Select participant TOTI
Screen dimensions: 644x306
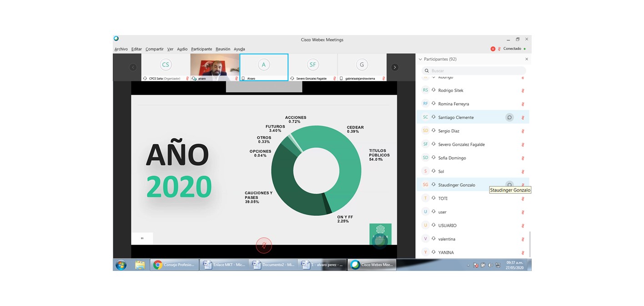pyautogui.click(x=443, y=199)
